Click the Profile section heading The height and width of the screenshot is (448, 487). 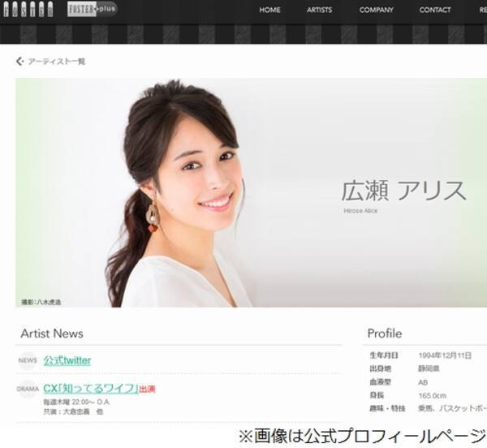[384, 334]
